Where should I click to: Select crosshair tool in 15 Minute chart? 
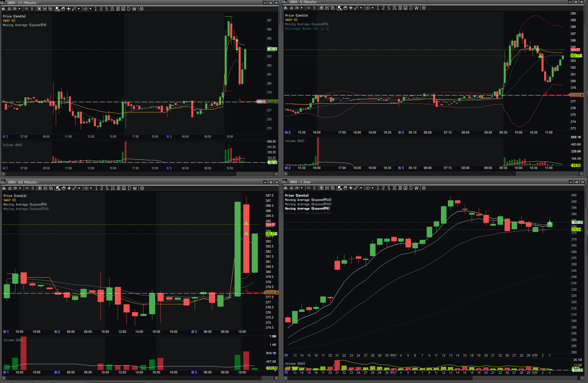click(x=69, y=9)
